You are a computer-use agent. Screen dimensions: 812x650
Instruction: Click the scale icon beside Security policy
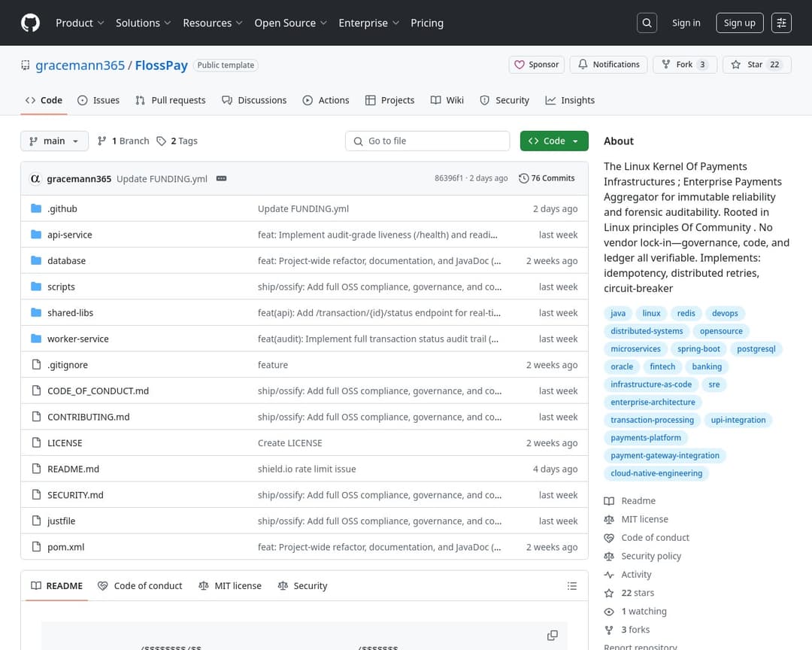[x=609, y=556]
